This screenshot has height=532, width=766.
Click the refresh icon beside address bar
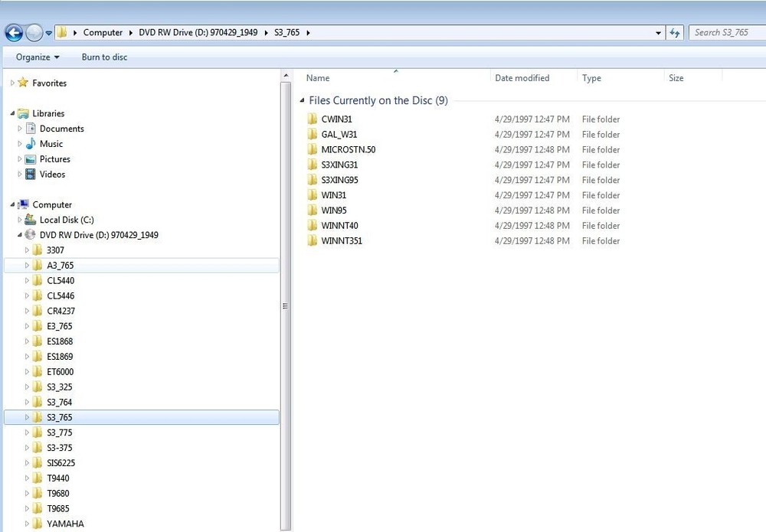pyautogui.click(x=675, y=33)
